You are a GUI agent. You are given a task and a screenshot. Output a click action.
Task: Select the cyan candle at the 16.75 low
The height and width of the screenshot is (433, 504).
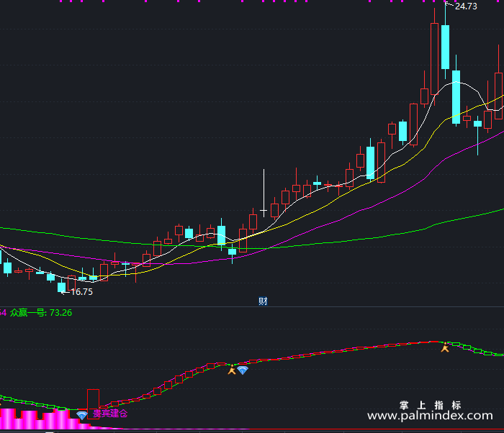click(61, 287)
